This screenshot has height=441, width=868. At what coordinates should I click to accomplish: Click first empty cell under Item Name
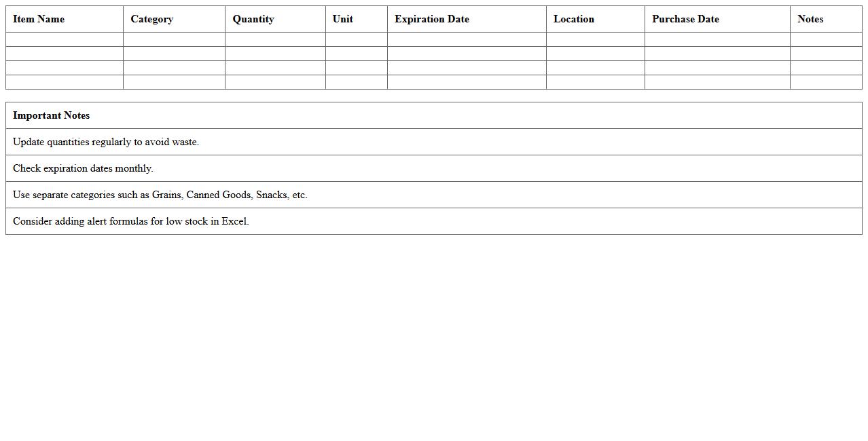tap(65, 39)
